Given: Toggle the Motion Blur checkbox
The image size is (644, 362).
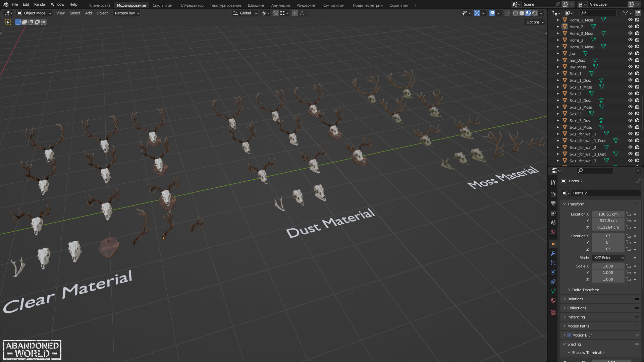Looking at the screenshot, I should (569, 335).
